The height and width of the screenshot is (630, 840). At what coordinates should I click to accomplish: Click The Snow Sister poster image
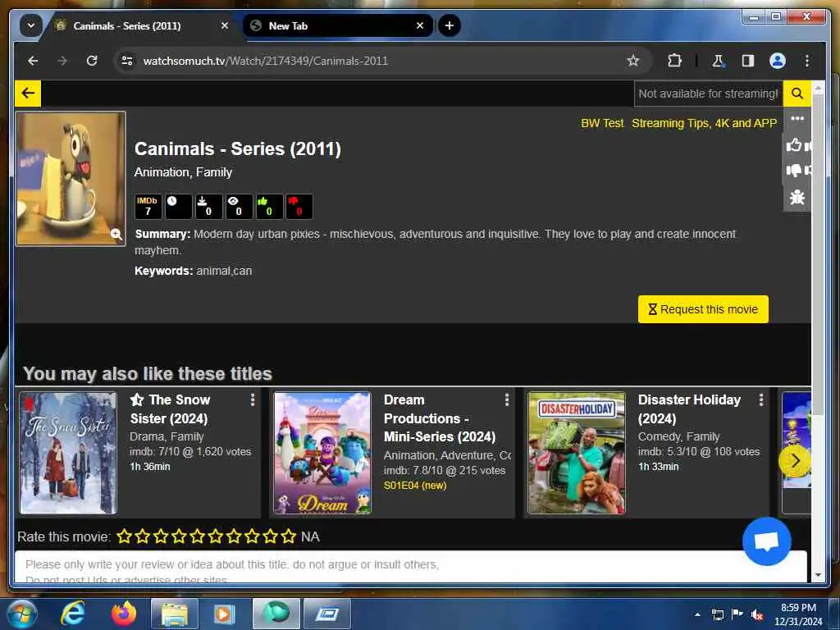pyautogui.click(x=68, y=453)
